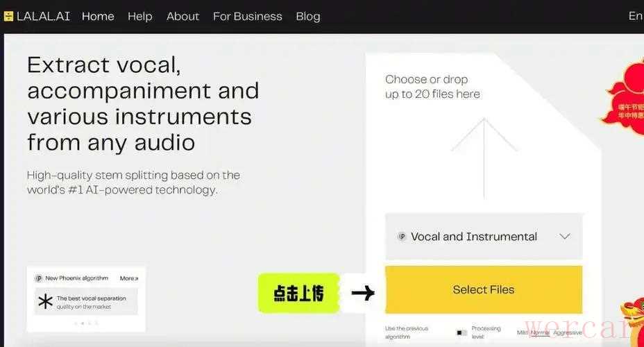The width and height of the screenshot is (644, 347).
Task: Toggle the use previous algorithm switch
Action: click(461, 332)
